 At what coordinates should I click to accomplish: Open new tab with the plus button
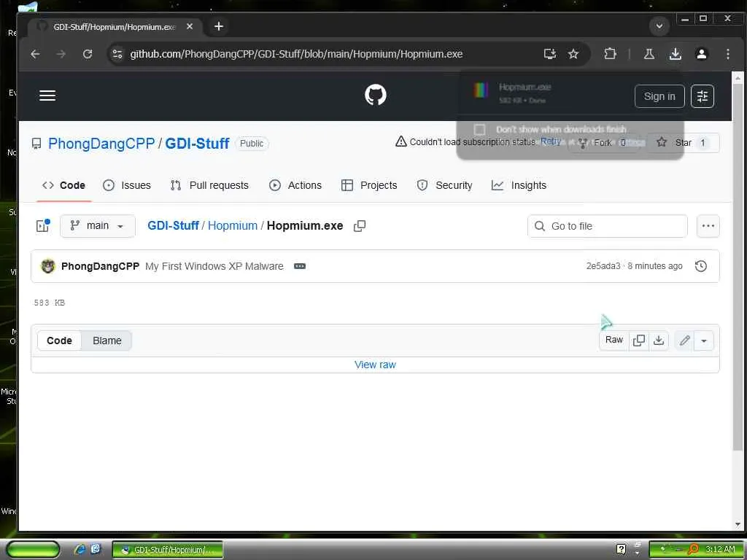click(219, 26)
